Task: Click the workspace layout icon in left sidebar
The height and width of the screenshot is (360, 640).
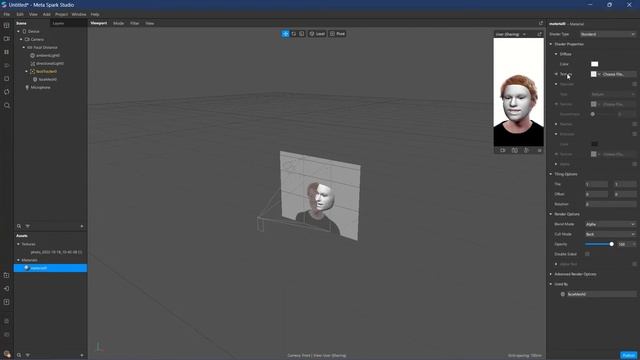Action: point(7,25)
